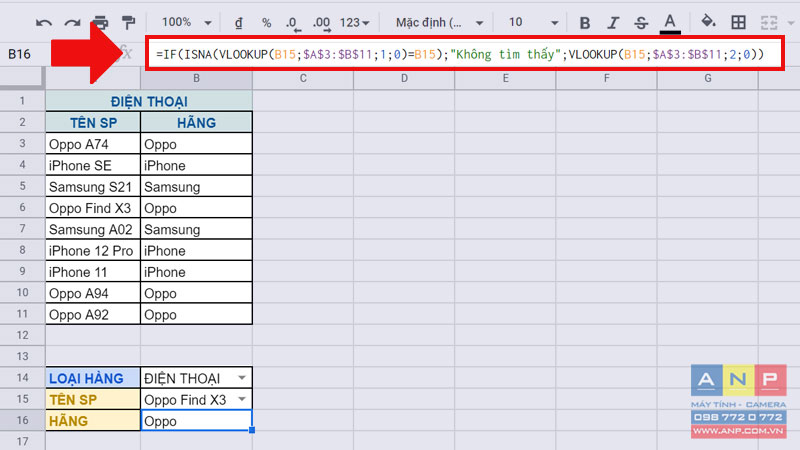Open the Borders icon

point(738,22)
